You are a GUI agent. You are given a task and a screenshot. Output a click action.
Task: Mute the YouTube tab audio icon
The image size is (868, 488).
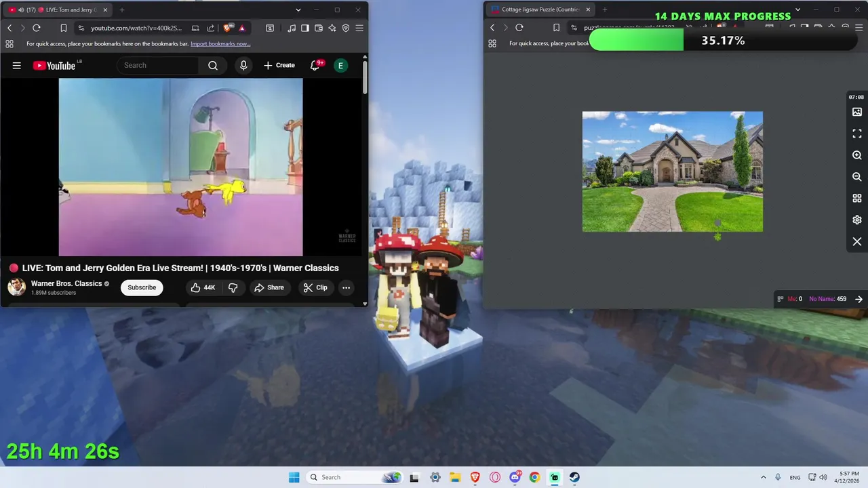click(21, 10)
